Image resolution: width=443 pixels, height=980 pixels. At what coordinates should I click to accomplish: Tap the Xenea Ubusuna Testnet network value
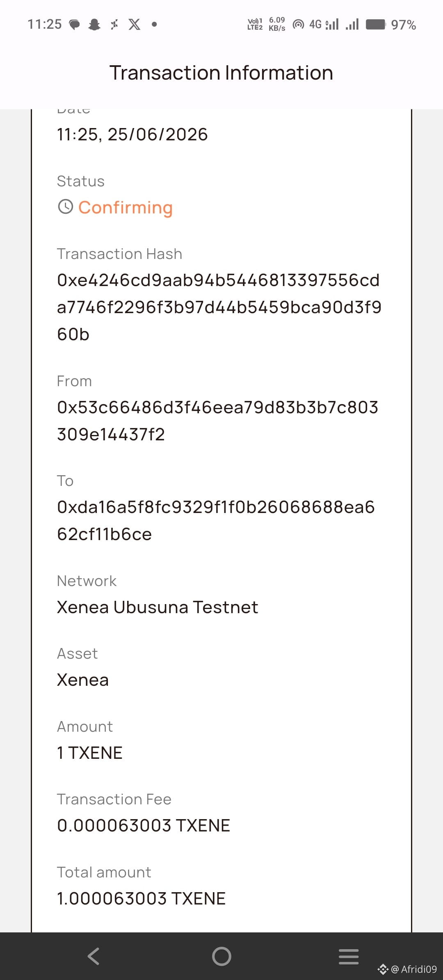click(158, 607)
